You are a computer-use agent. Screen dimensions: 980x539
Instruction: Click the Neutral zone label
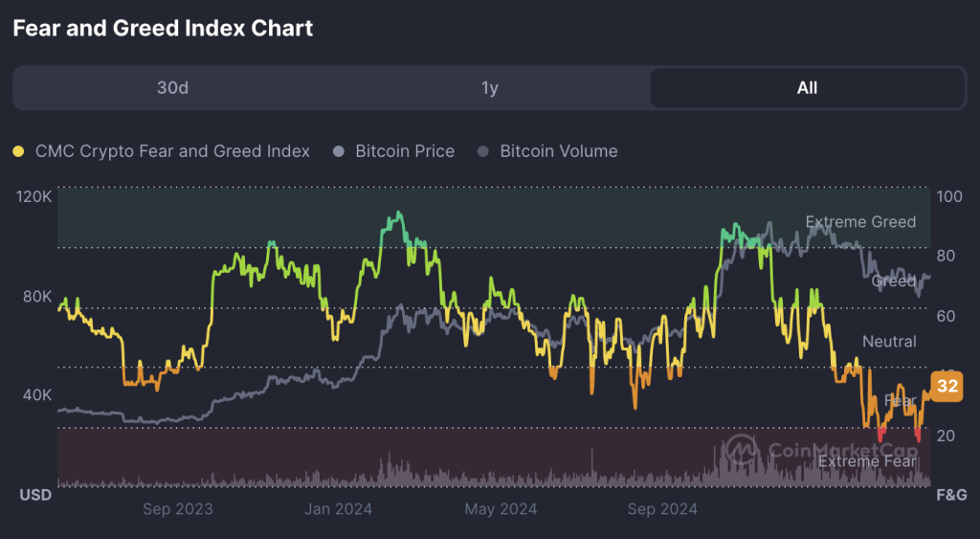coord(889,342)
